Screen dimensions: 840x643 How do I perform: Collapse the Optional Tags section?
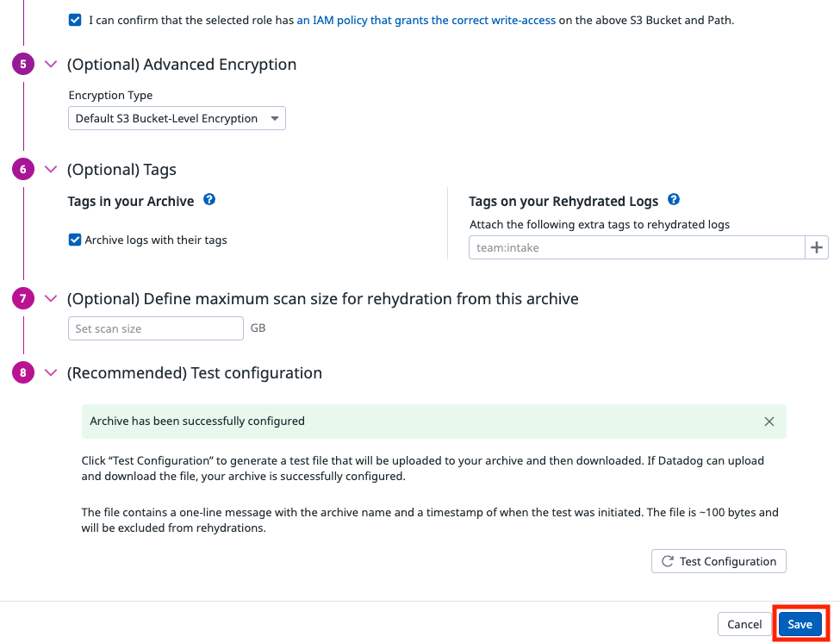click(51, 170)
